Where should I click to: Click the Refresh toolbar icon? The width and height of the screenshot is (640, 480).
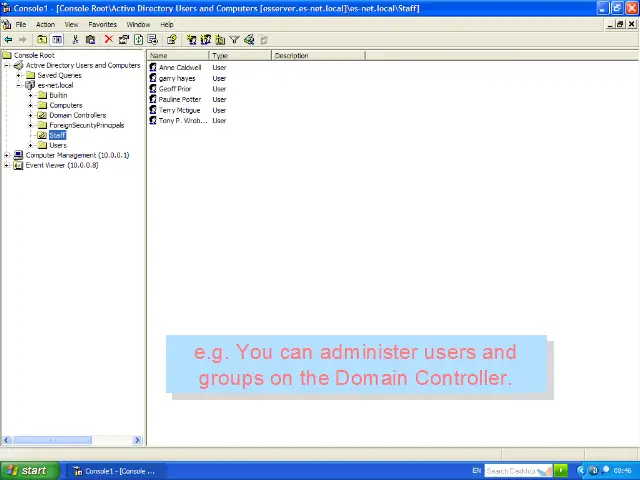point(138,40)
